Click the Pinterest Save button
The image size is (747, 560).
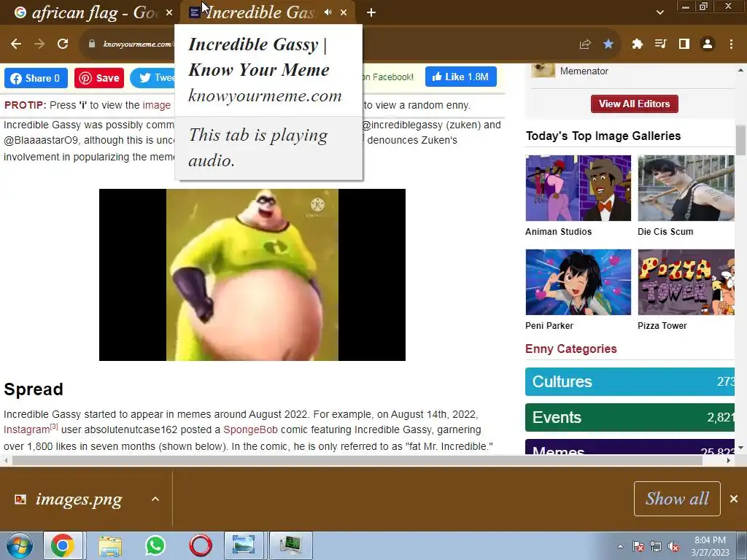click(x=99, y=78)
